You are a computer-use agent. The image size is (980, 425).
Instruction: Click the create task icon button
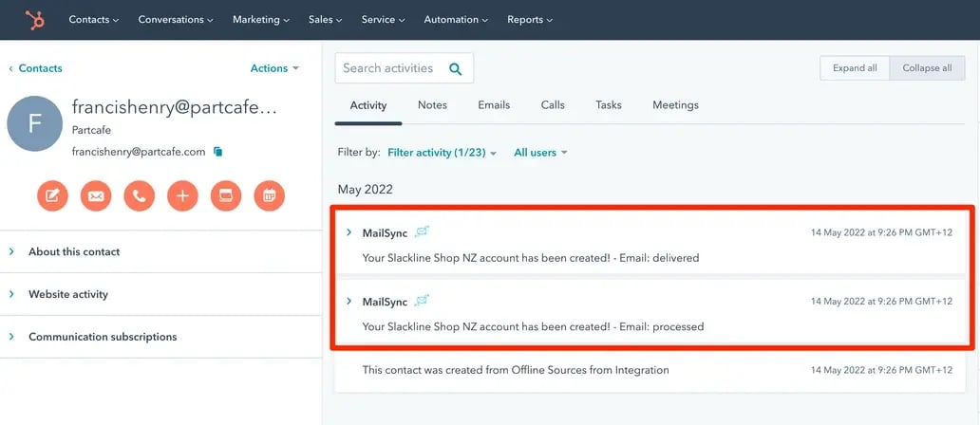(226, 196)
